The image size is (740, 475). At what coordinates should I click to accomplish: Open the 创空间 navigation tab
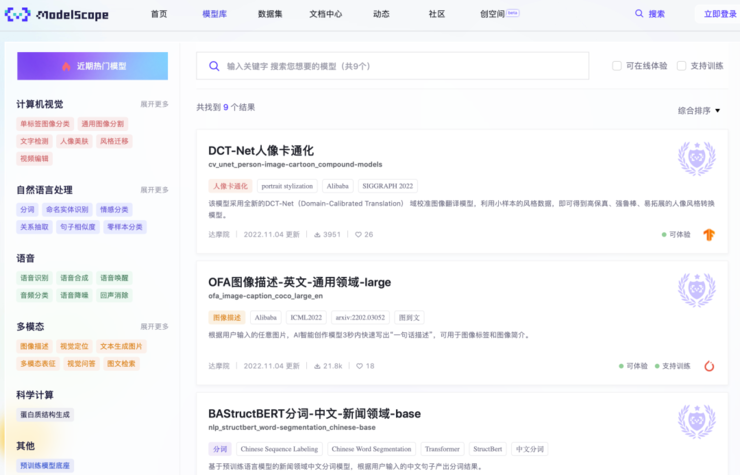pyautogui.click(x=492, y=14)
